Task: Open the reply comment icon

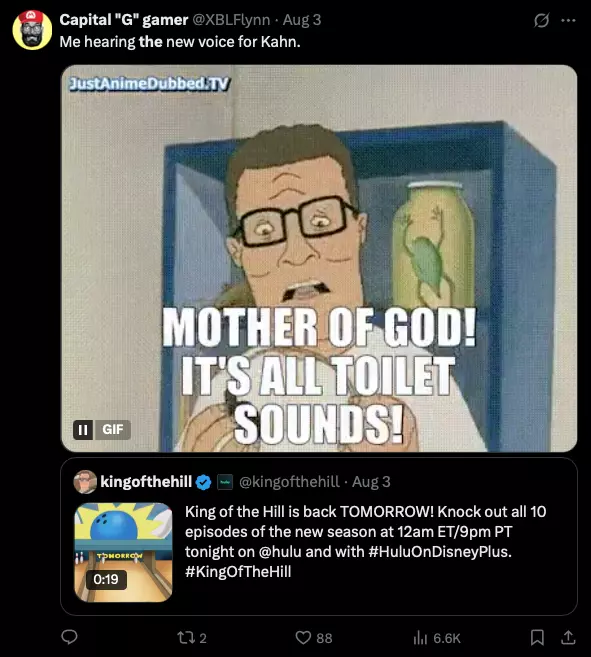Action: pyautogui.click(x=70, y=637)
